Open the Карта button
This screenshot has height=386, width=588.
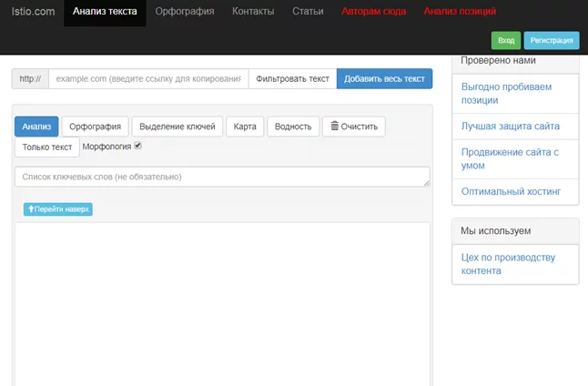pos(245,127)
